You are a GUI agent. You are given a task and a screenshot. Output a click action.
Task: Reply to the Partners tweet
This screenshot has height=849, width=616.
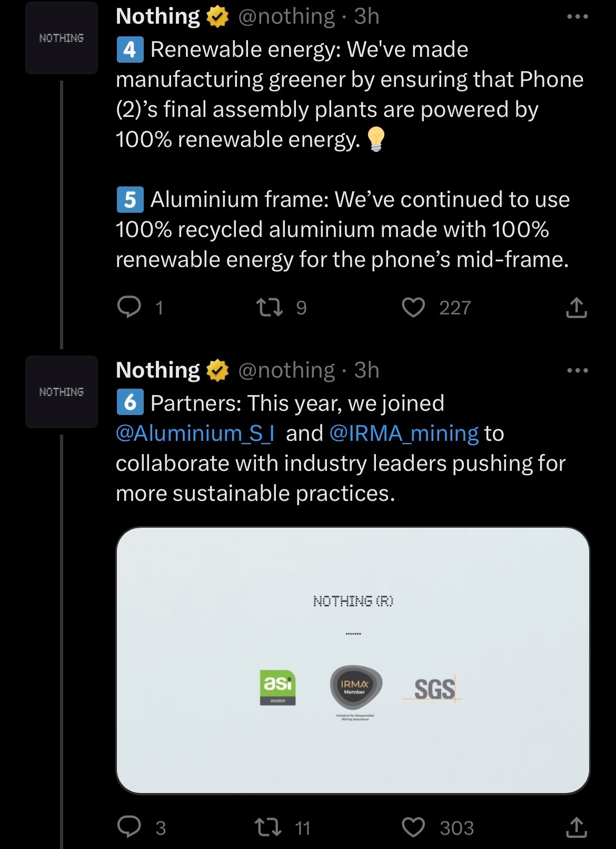pyautogui.click(x=129, y=827)
